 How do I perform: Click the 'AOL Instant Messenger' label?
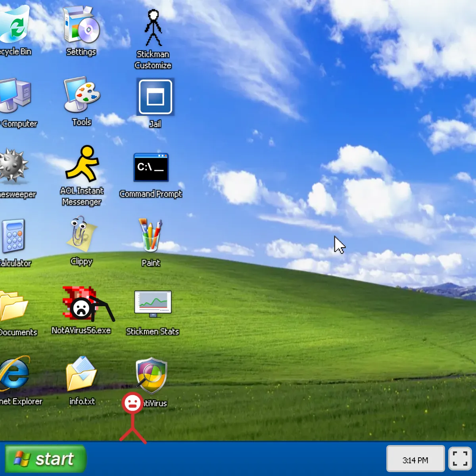[82, 196]
